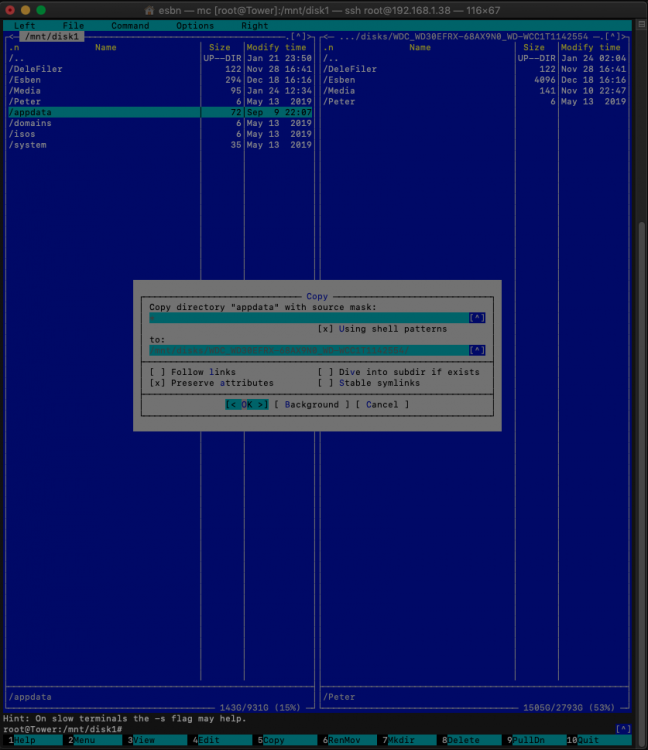Sort left panel by Name header
Screen dimensions: 648x750
click(x=106, y=47)
